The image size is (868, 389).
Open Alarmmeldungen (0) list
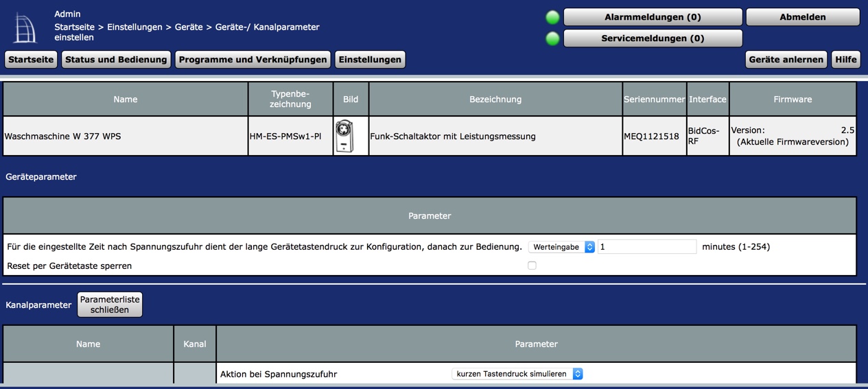click(653, 17)
